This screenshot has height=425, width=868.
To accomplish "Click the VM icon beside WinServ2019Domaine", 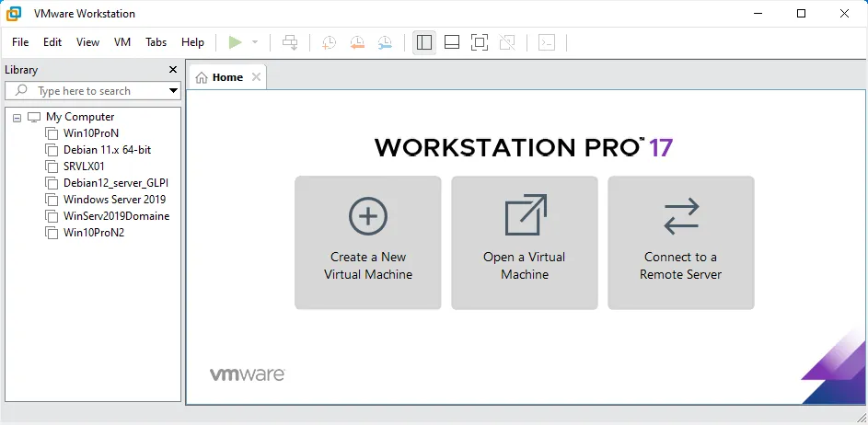I will click(x=52, y=217).
